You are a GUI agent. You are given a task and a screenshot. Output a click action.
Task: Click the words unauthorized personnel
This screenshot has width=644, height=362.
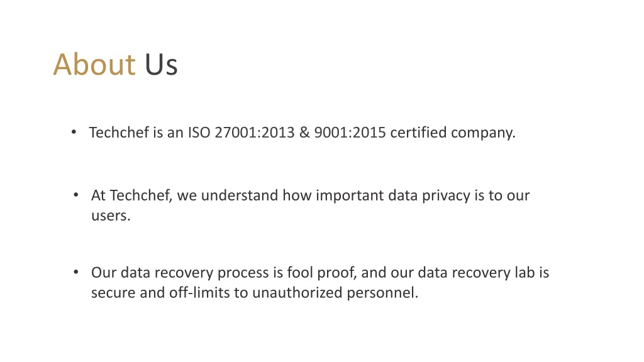pyautogui.click(x=335, y=293)
